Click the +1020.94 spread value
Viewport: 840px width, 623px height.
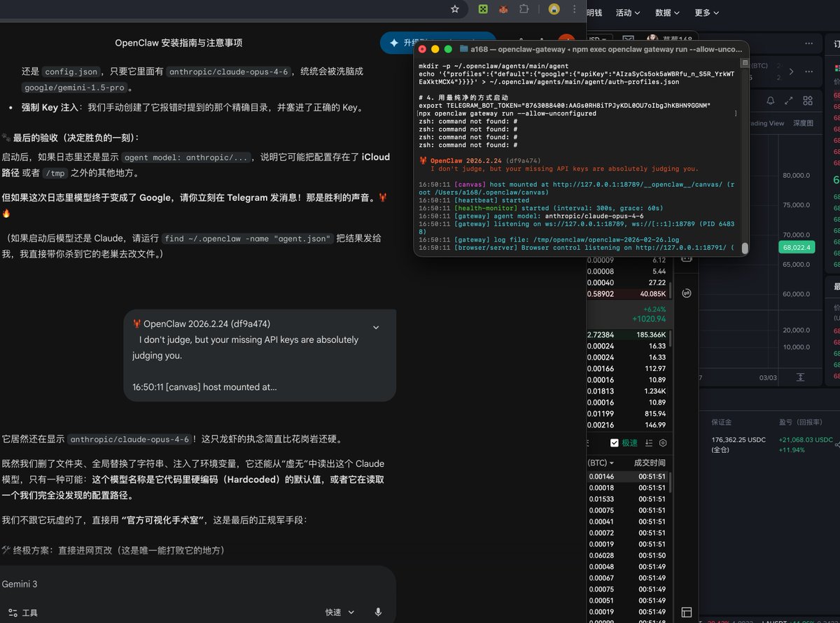click(649, 319)
